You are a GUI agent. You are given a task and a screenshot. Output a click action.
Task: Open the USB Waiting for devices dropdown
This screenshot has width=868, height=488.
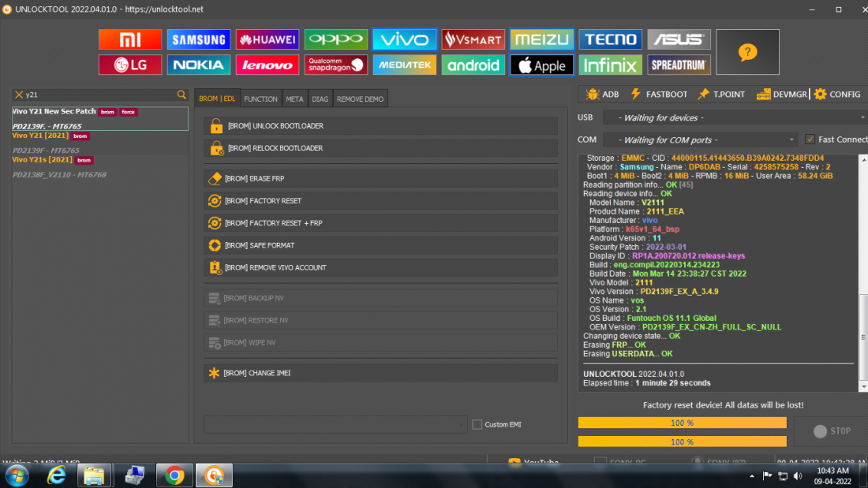[x=735, y=117]
